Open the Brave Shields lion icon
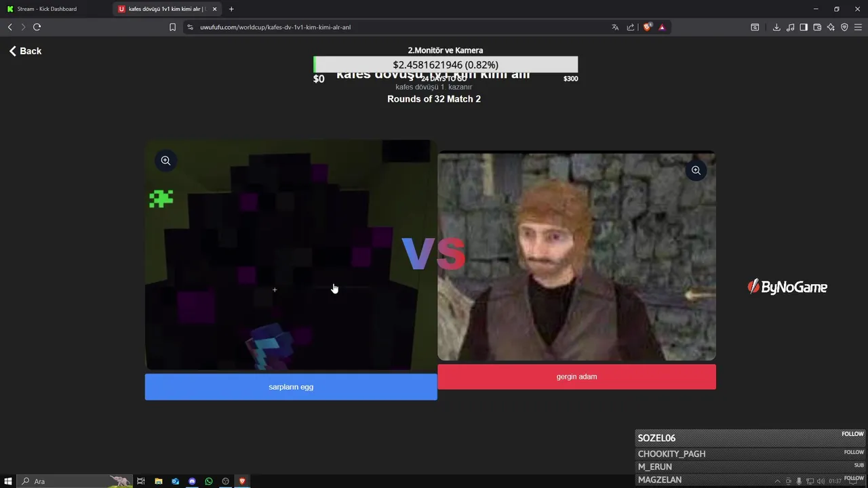Viewport: 868px width, 488px height. (647, 27)
